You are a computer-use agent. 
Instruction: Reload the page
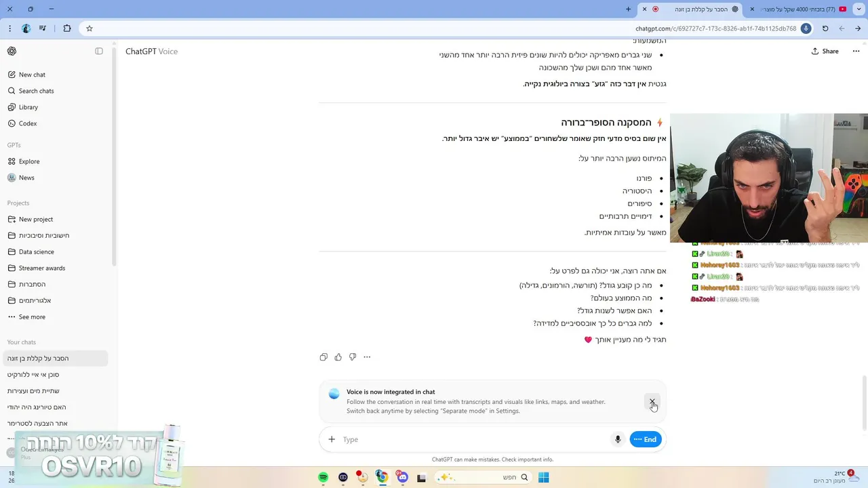[x=825, y=28]
